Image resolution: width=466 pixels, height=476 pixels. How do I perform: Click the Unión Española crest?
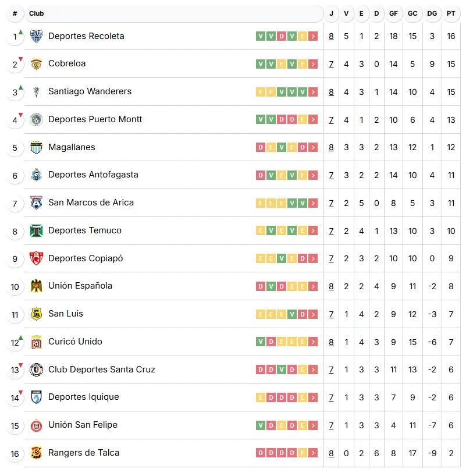pyautogui.click(x=36, y=286)
